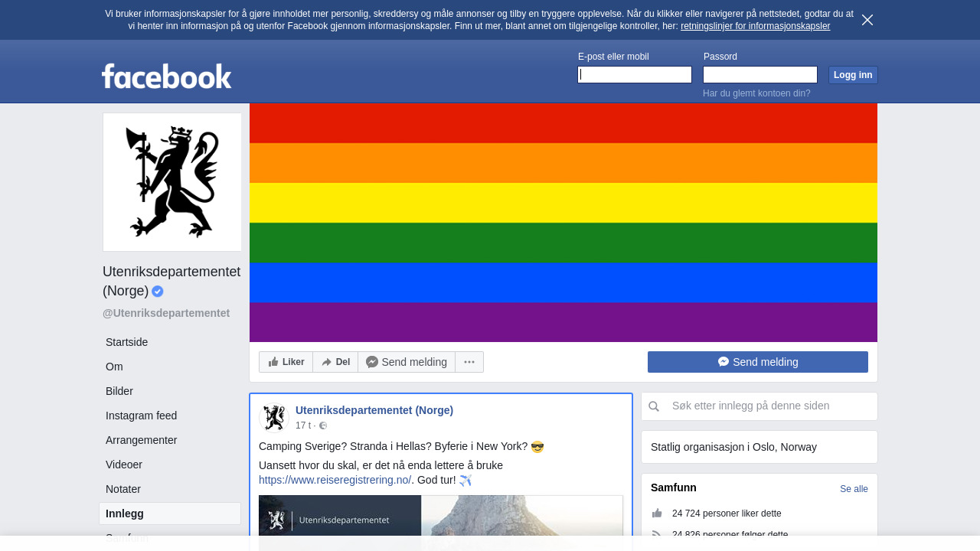Viewport: 980px width, 551px height.
Task: Open the post image with Utenriksdepartementet banner
Action: 441,523
